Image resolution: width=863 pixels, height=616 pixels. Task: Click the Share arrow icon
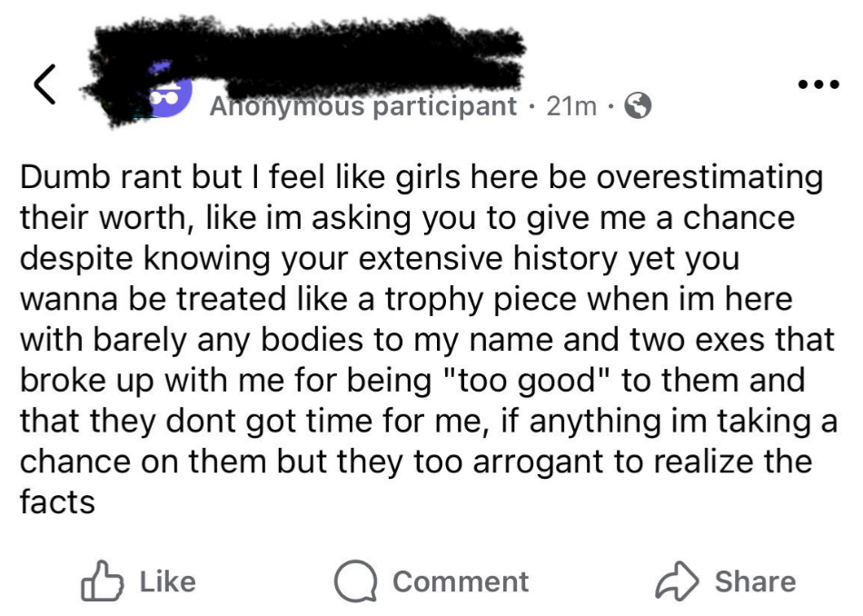click(678, 582)
